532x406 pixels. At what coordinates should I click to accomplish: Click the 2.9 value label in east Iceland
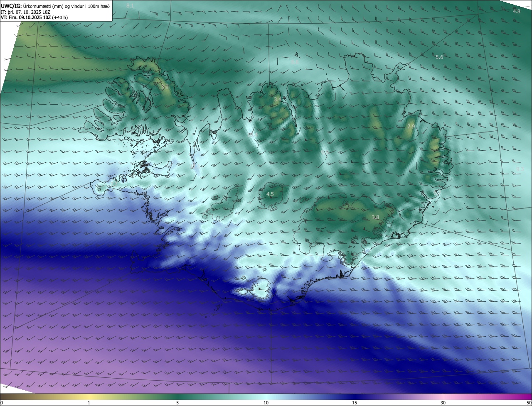[411, 126]
